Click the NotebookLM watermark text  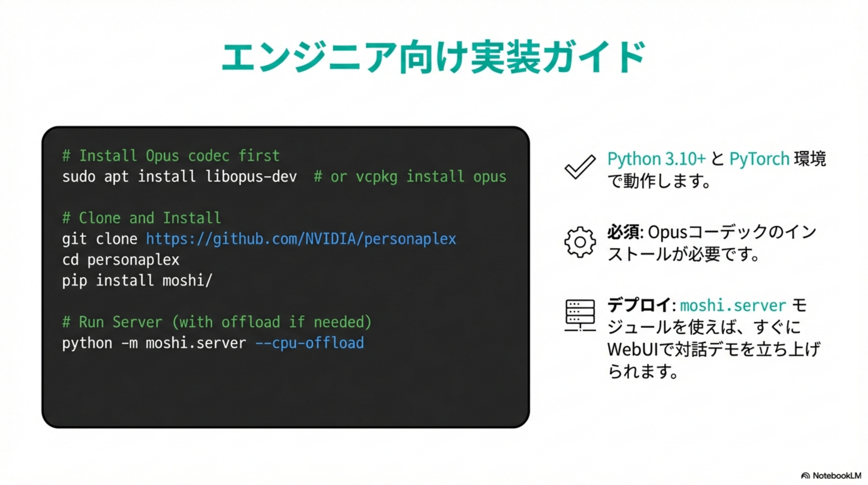tap(837, 476)
